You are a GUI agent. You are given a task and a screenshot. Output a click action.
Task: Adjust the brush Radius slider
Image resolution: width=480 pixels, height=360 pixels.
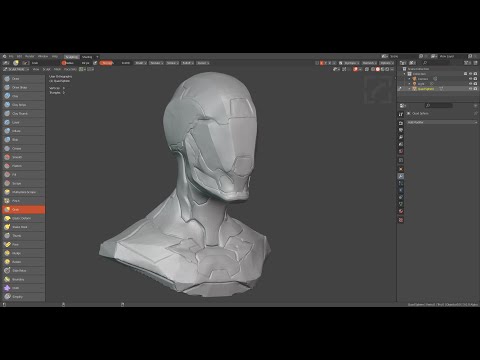coord(77,63)
